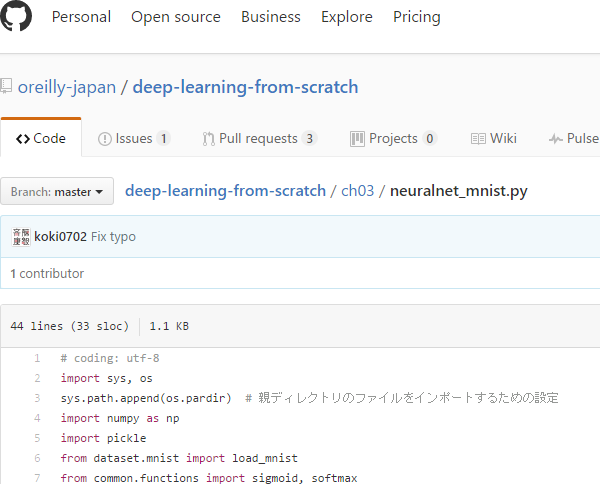Click the 1.1 KB file size

coord(169,326)
